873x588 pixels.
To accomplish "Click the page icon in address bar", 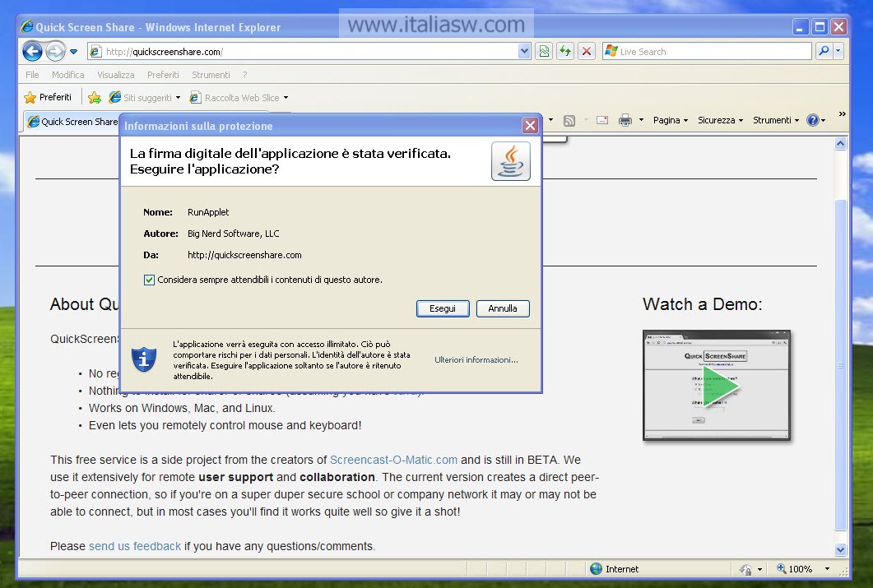I will (x=95, y=52).
